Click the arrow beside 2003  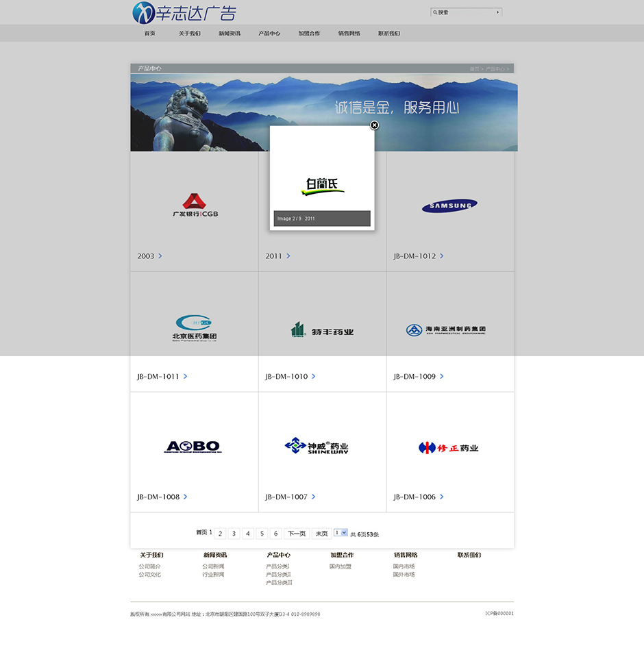pos(160,256)
